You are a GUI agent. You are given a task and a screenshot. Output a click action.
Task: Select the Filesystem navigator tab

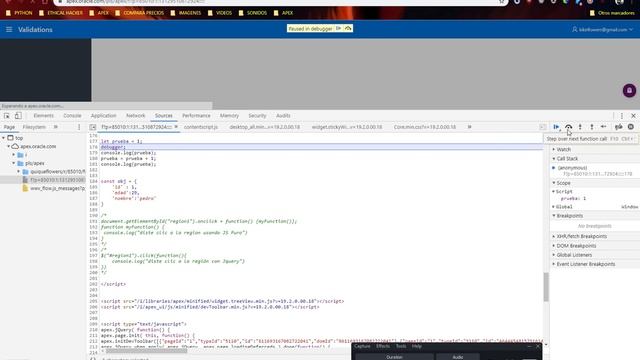tap(34, 127)
